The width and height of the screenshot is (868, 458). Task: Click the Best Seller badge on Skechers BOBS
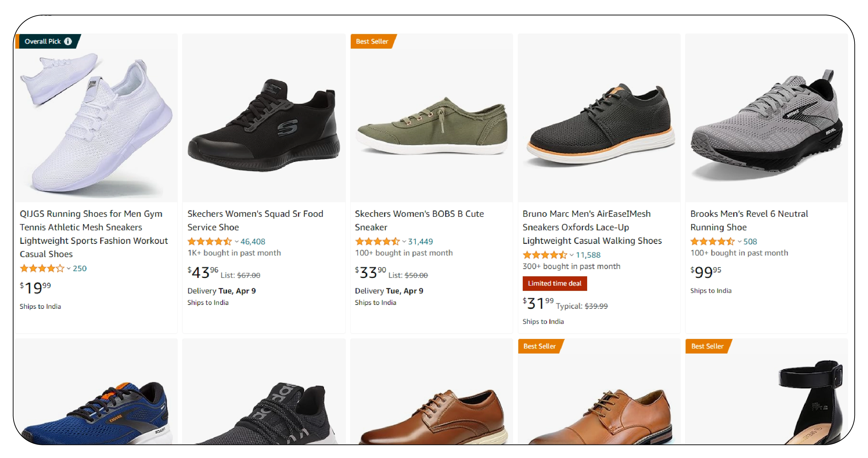point(372,41)
